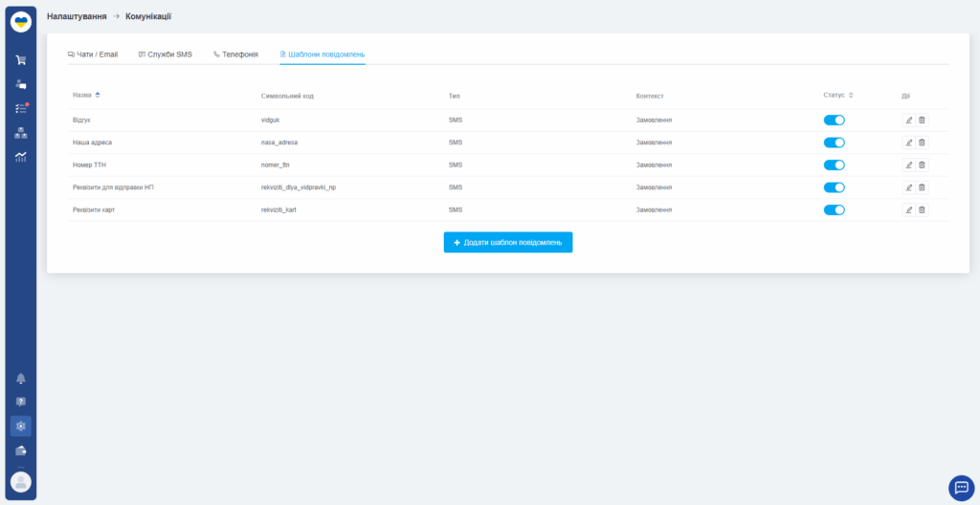Select the nasa_adresa code cell
Screen dimensions: 980x505
279,143
